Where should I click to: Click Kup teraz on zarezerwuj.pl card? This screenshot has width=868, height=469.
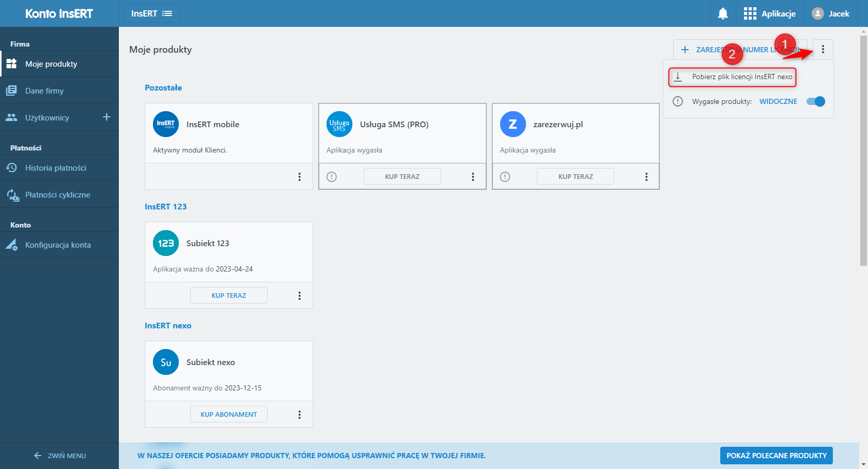(576, 177)
